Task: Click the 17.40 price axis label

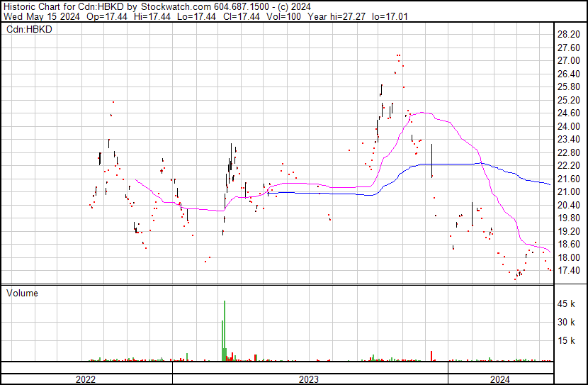Action: (569, 271)
